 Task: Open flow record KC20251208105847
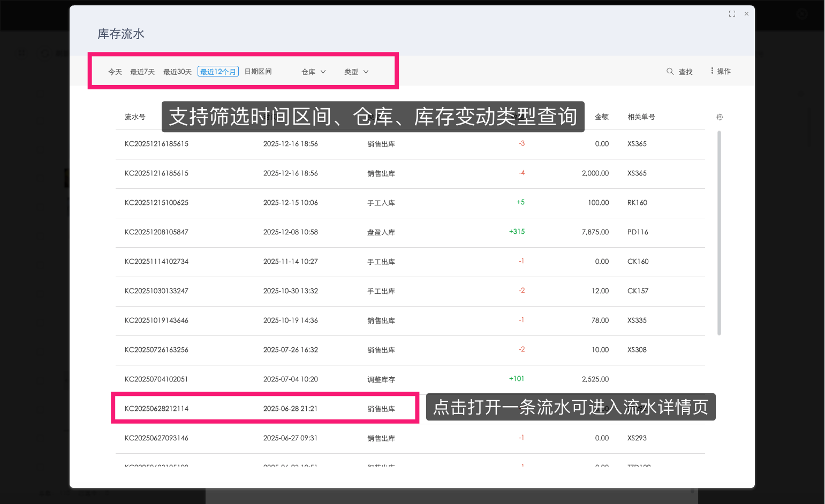click(156, 232)
